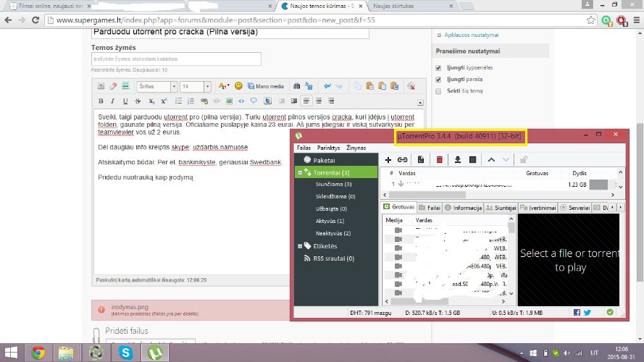Screen dimensions: 644x362
Task: Click the start download arrow icon
Action: (x=458, y=160)
